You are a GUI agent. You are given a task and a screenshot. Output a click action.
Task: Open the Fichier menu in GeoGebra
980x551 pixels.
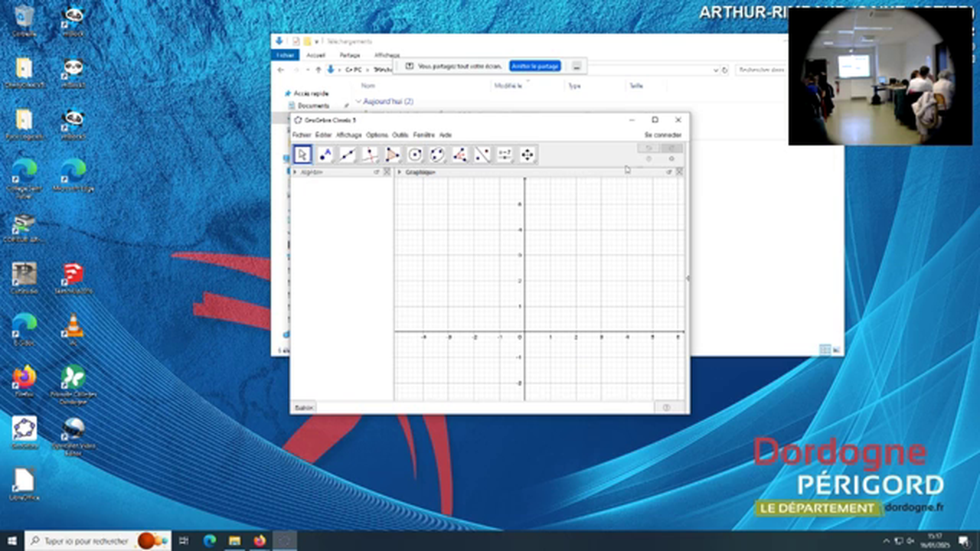tap(302, 135)
